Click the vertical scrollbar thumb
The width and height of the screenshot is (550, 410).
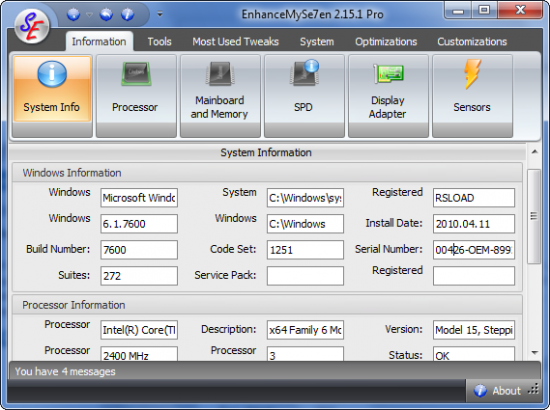tap(534, 216)
